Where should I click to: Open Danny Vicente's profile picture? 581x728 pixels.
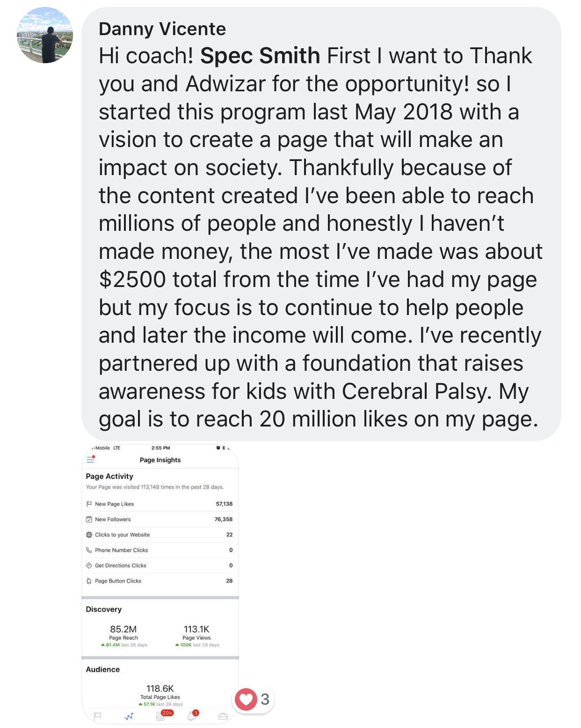(x=45, y=35)
